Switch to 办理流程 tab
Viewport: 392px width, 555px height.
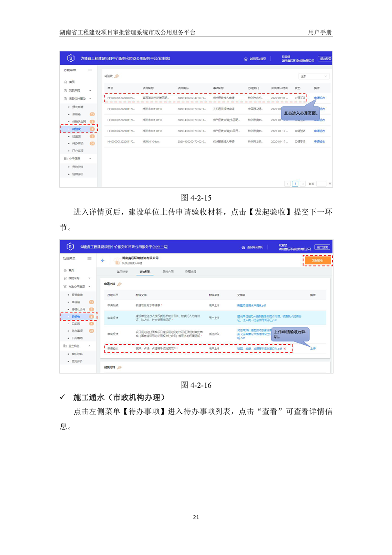[191, 272]
